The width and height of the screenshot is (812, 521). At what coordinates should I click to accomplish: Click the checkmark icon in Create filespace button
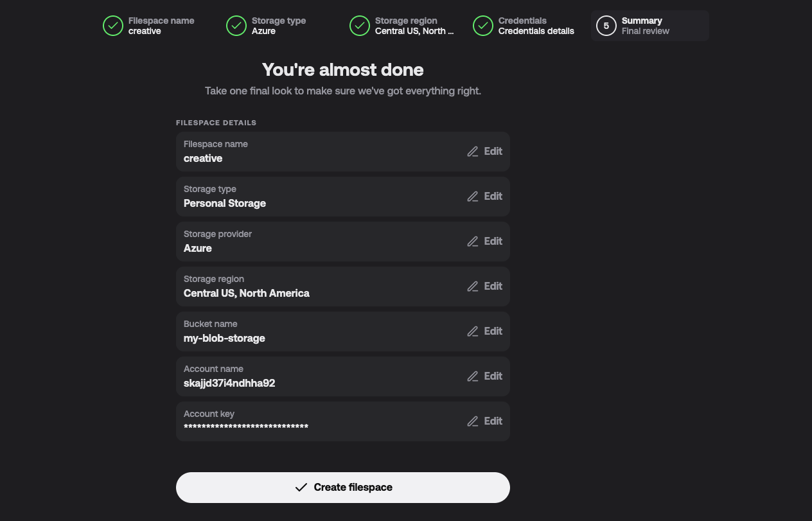point(301,488)
